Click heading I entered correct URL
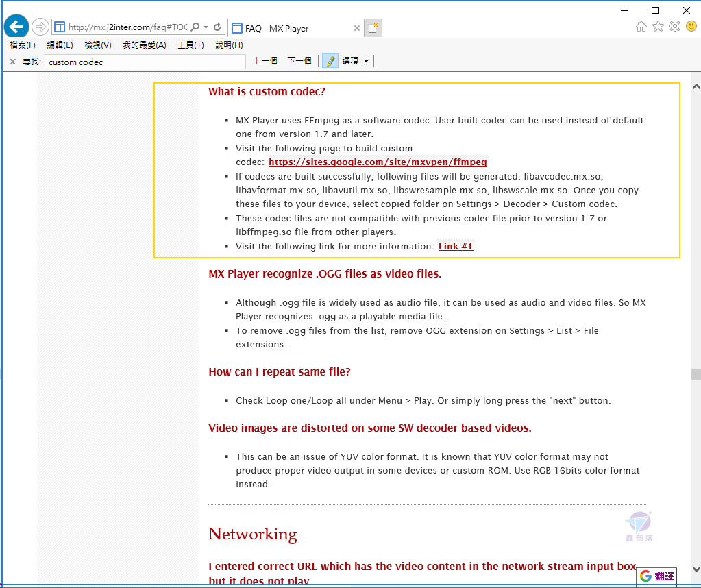Image resolution: width=701 pixels, height=588 pixels. coord(423,572)
